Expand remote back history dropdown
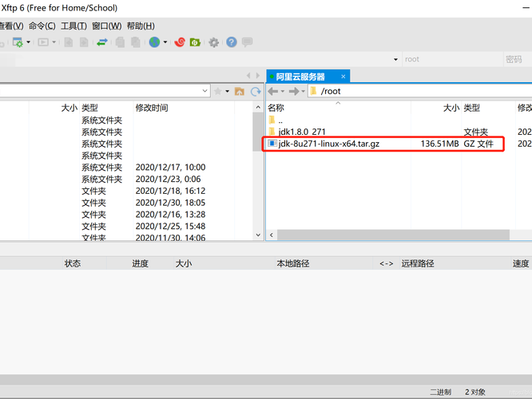The height and width of the screenshot is (399, 532). [x=283, y=91]
